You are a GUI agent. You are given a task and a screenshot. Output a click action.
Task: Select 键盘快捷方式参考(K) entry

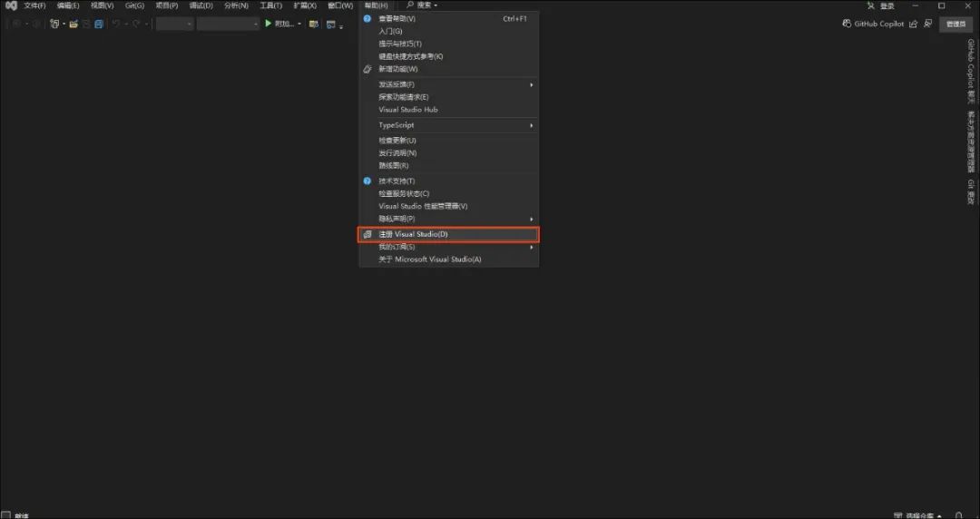click(x=449, y=56)
